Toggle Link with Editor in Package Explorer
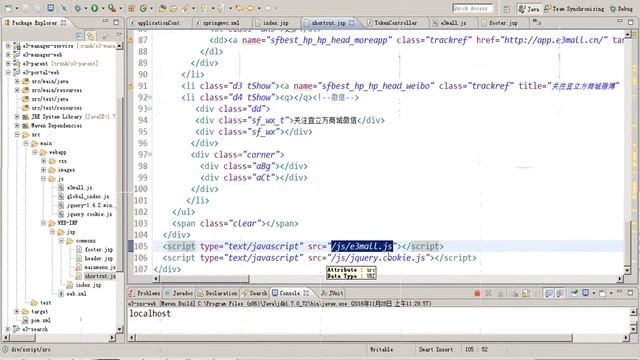Screen dimensions: 640x360 [91, 36]
